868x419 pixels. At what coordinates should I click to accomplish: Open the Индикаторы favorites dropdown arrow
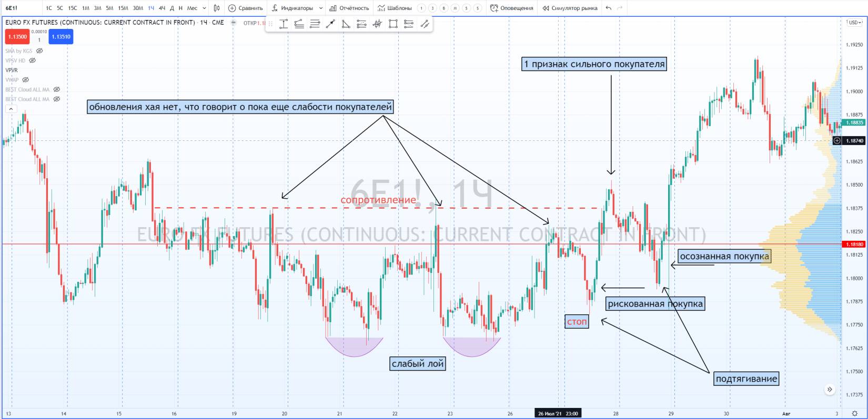321,8
